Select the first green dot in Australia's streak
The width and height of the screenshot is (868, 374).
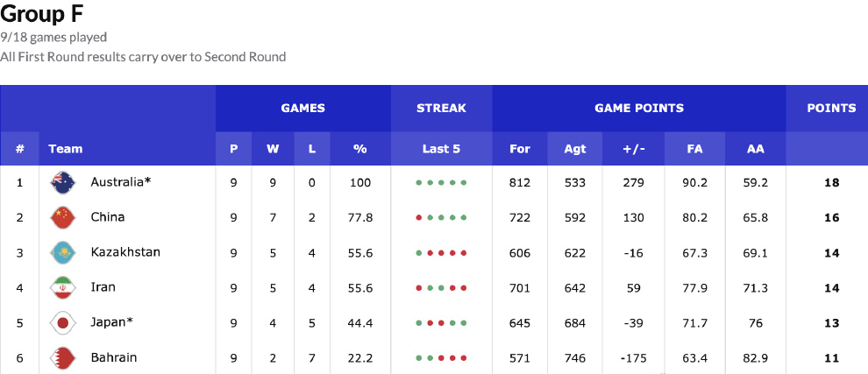pyautogui.click(x=419, y=182)
